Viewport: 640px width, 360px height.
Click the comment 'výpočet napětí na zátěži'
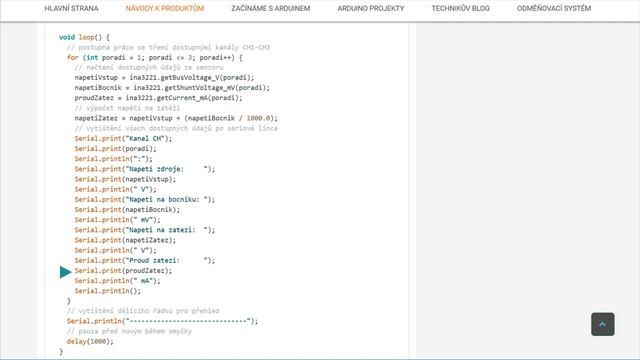127,108
